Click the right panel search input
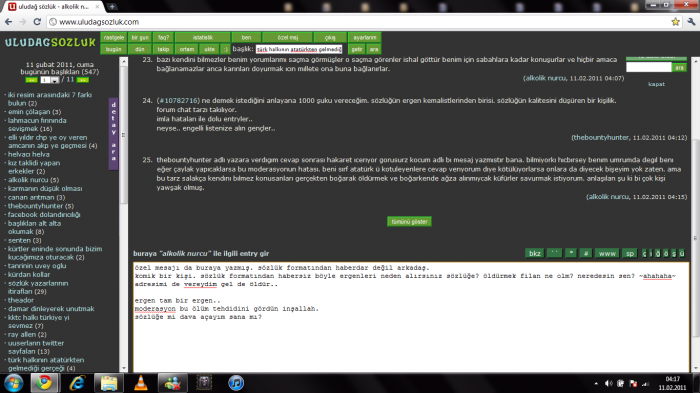 649,67
